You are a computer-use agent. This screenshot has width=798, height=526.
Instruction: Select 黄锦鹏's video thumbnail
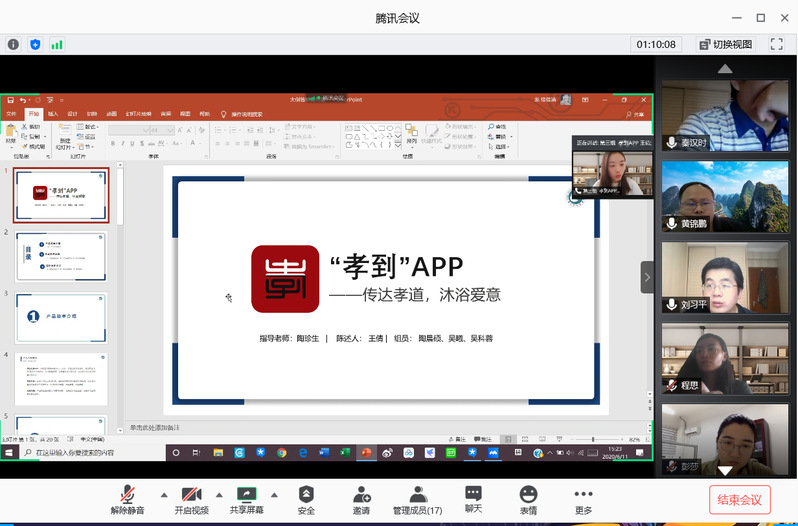(725, 195)
